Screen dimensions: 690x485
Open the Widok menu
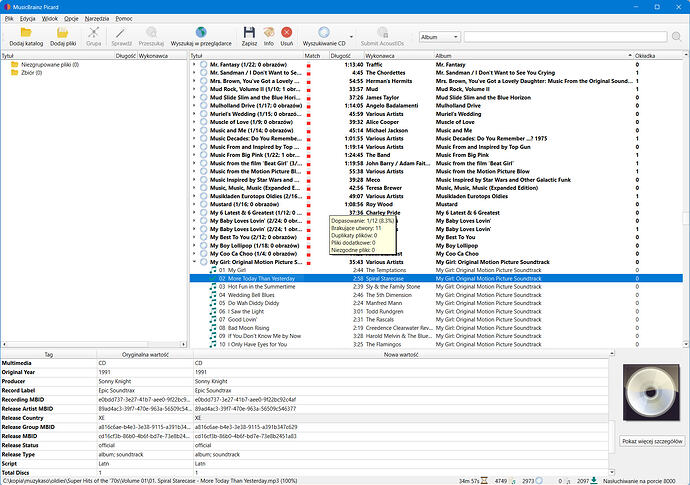coord(50,18)
